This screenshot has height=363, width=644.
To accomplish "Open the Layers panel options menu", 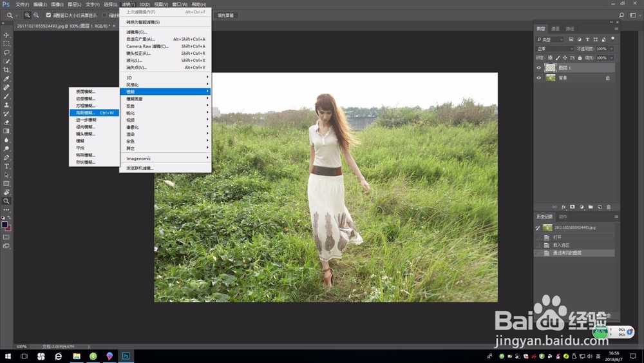I will [x=616, y=29].
